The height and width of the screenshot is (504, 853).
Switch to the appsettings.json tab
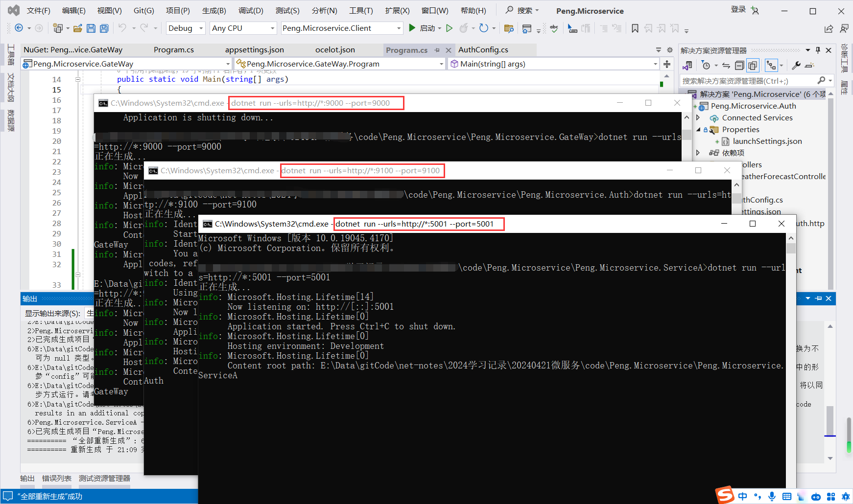coord(255,50)
